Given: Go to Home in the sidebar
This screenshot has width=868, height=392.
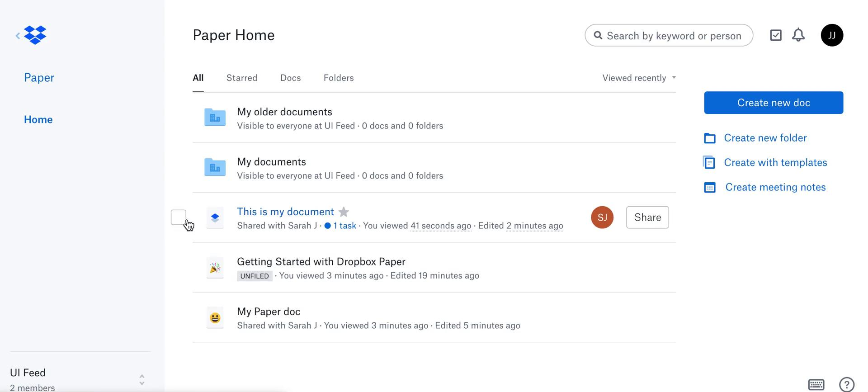Looking at the screenshot, I should coord(38,119).
